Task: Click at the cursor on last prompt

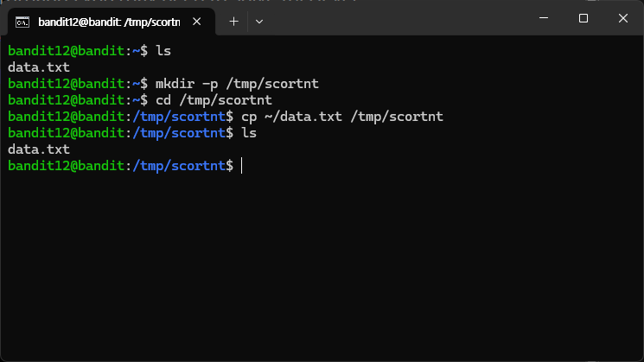Action: coord(241,166)
